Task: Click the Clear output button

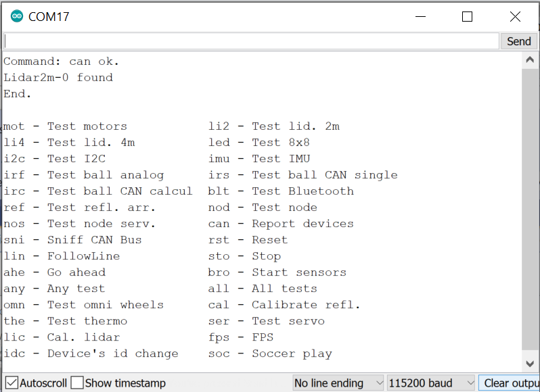Action: [511, 383]
